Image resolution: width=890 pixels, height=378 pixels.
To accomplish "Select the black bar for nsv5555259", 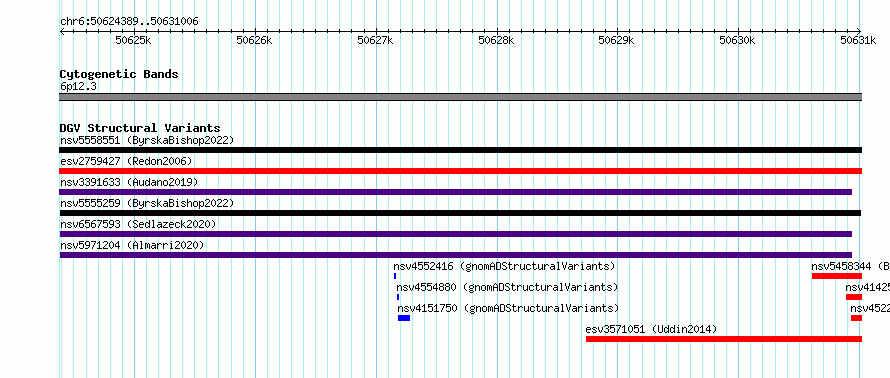I will pos(460,213).
